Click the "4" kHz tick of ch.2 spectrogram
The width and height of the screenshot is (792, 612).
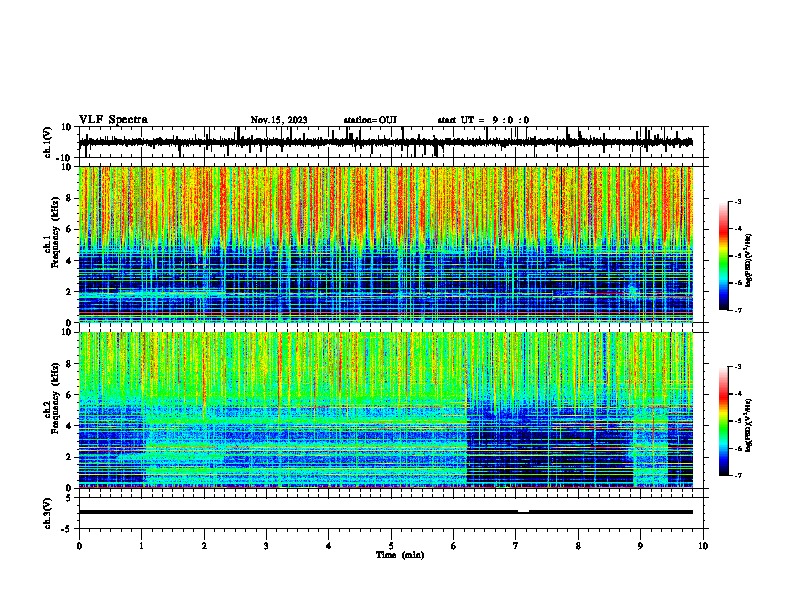pyautogui.click(x=69, y=426)
